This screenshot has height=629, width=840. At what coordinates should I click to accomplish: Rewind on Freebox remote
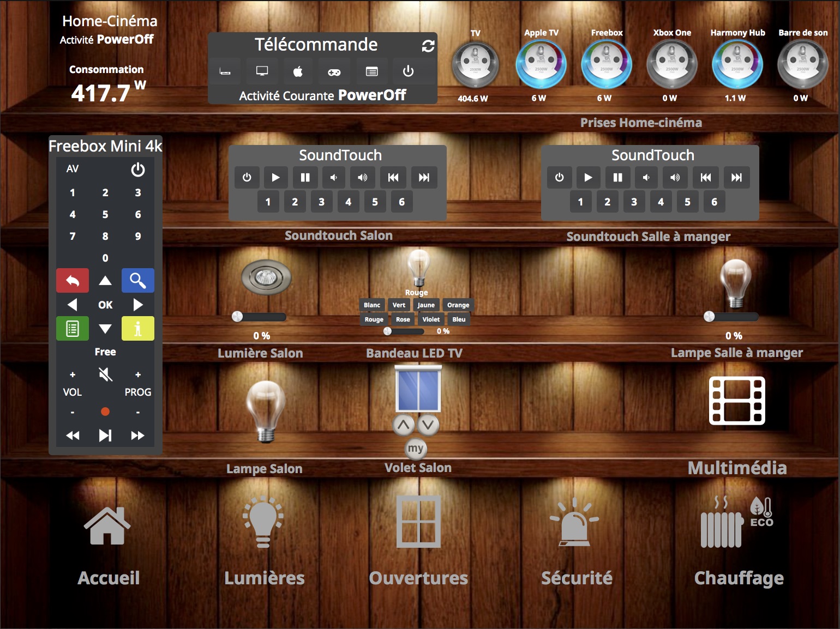pos(73,436)
